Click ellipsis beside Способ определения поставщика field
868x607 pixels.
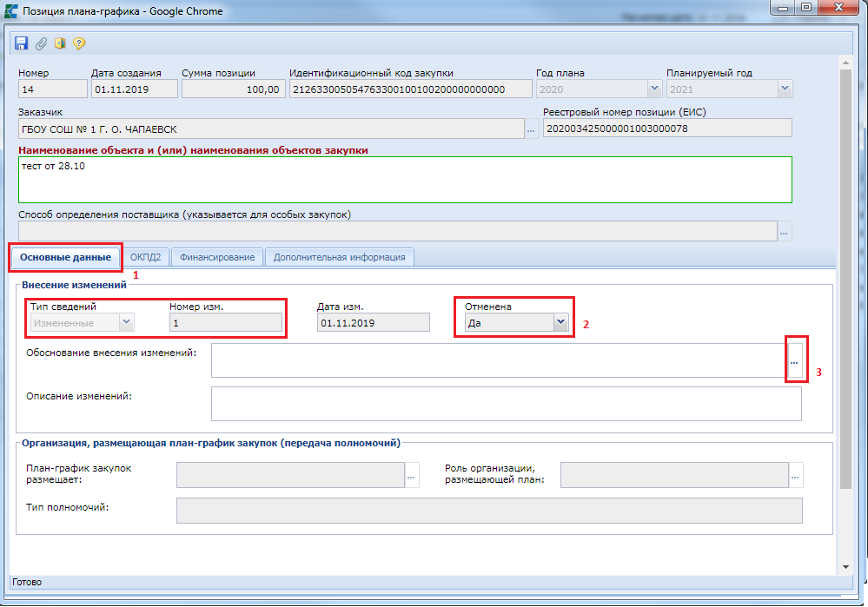coord(785,231)
